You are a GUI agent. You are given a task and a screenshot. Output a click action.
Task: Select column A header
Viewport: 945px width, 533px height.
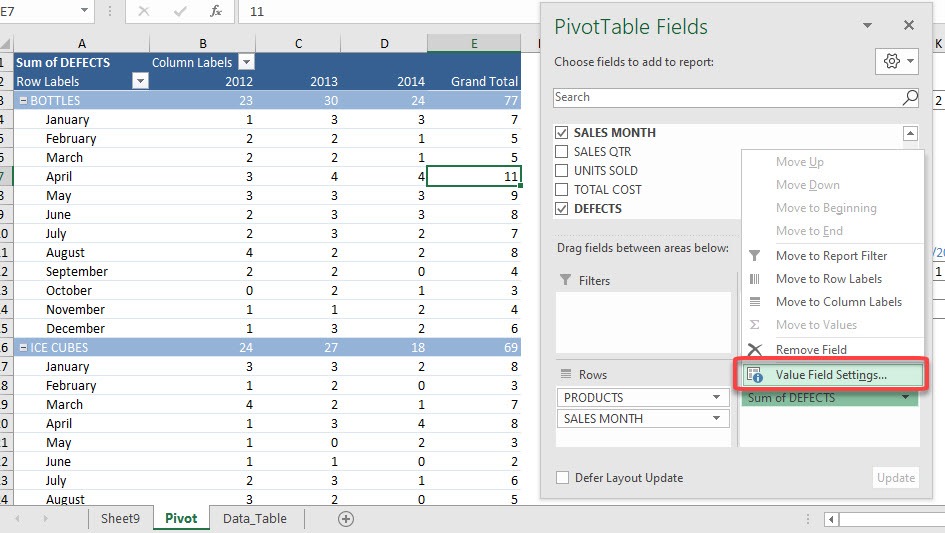pyautogui.click(x=81, y=43)
